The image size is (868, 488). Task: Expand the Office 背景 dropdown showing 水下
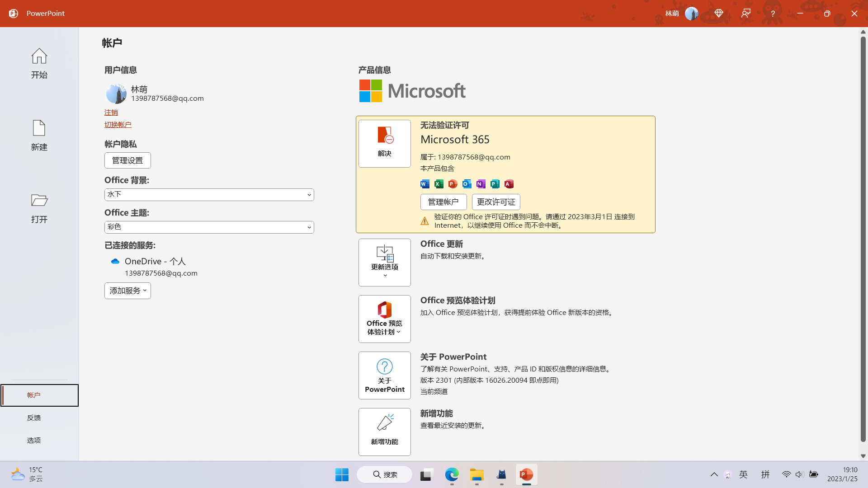point(209,195)
